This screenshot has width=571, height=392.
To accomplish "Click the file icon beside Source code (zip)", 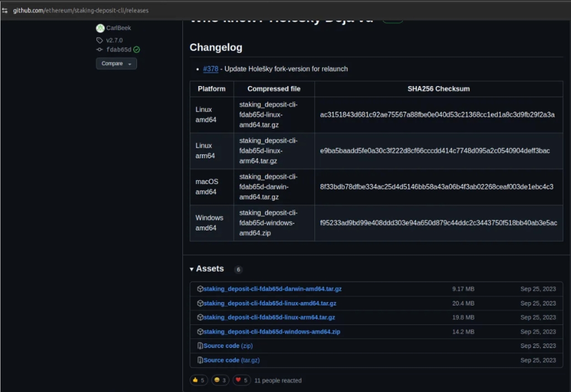I will 200,346.
